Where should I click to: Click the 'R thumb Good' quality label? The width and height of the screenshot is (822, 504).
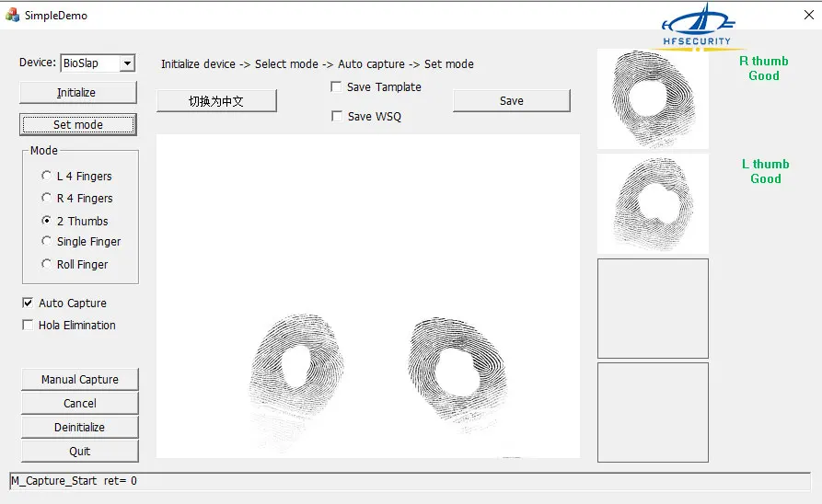point(764,68)
